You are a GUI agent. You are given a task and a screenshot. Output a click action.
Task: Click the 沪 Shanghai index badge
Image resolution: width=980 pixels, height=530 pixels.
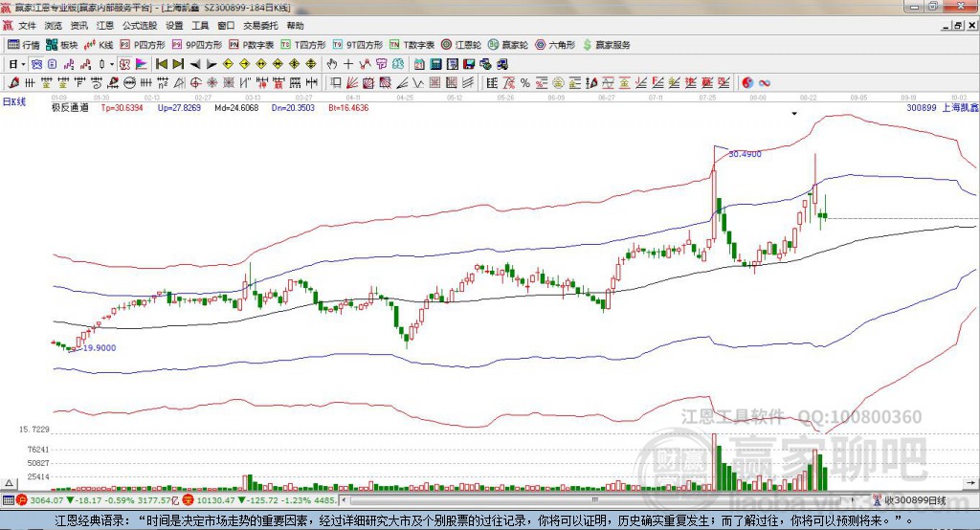pos(22,500)
